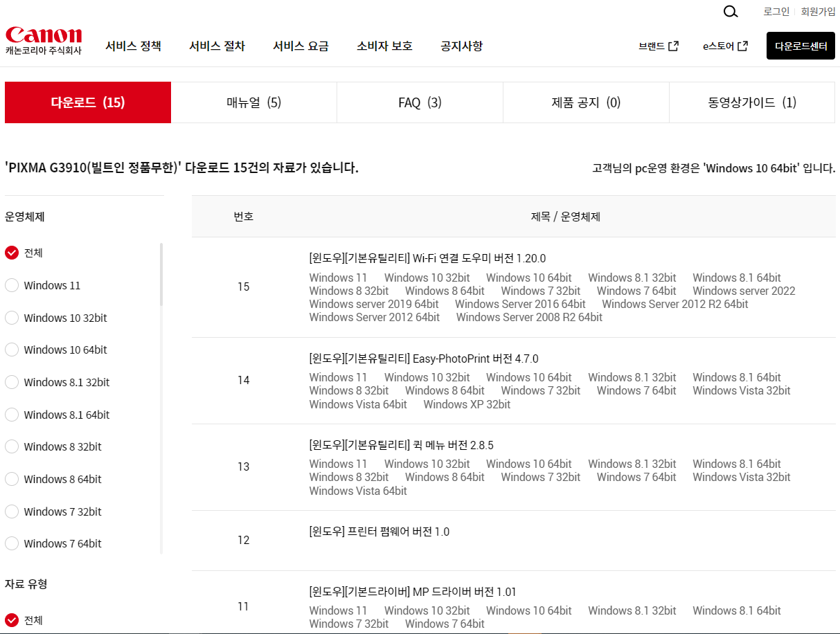Click the operating system list scrollbar

161,274
